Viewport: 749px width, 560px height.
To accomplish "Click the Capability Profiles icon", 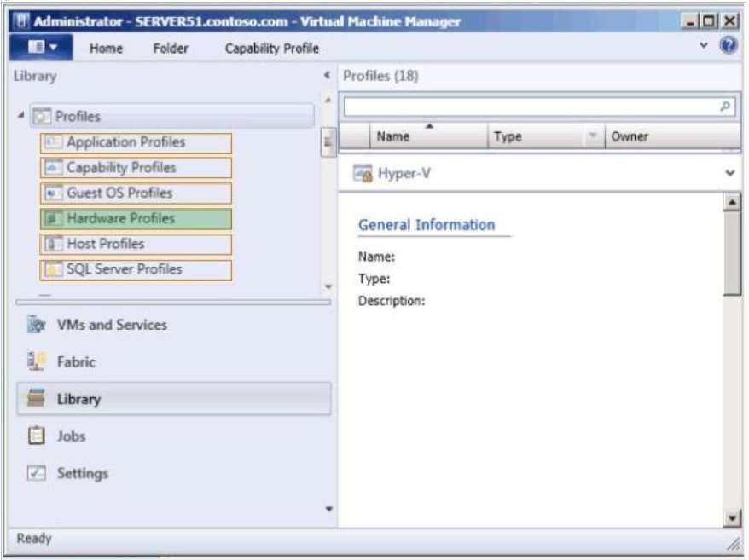I will [x=53, y=167].
